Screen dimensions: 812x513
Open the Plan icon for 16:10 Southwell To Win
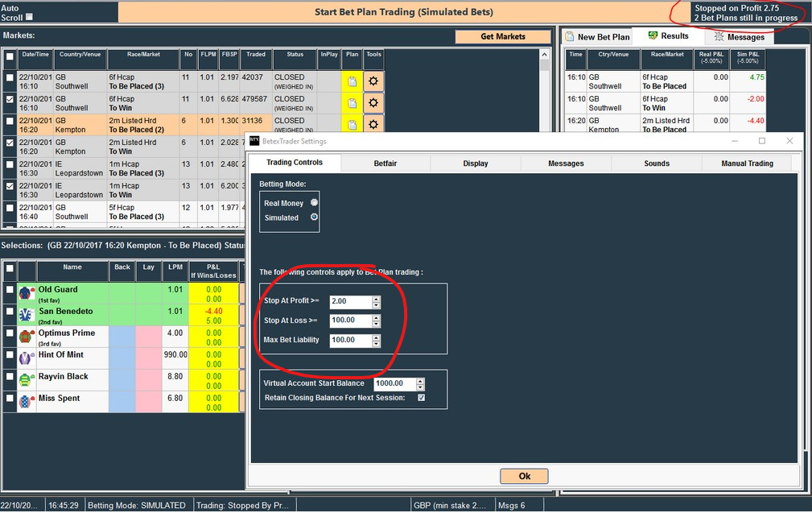click(352, 103)
